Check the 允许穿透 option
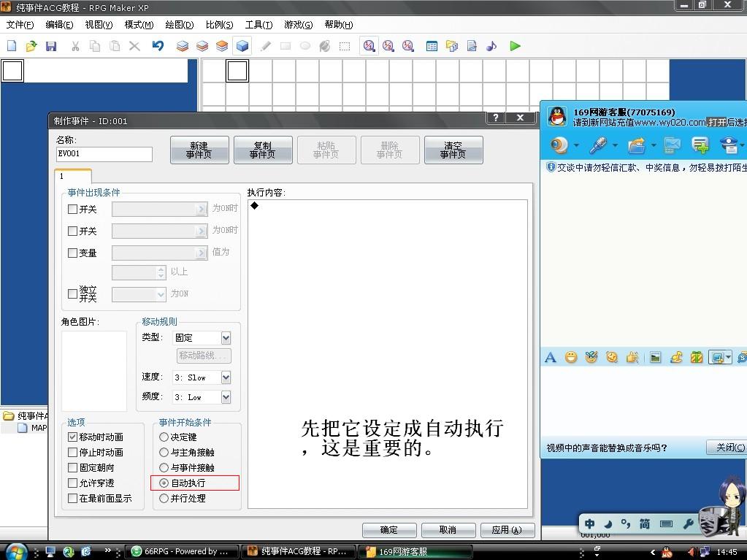Screen dimensions: 747x560 (72, 483)
